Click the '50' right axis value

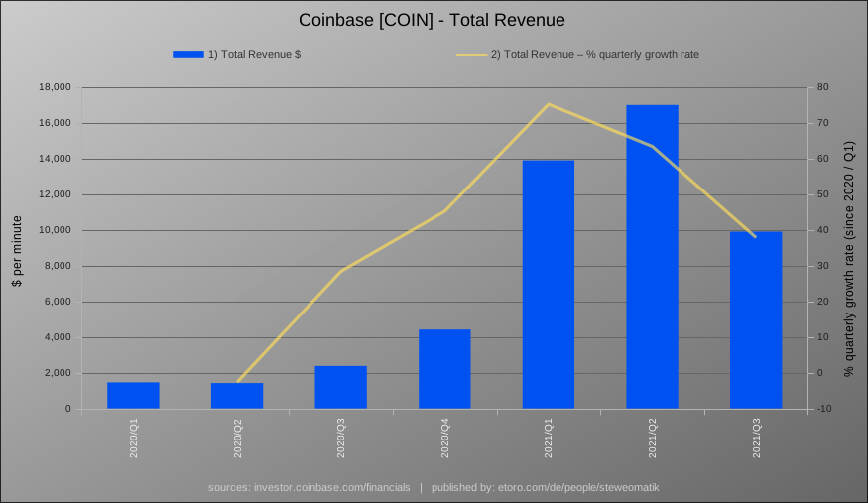coord(822,194)
